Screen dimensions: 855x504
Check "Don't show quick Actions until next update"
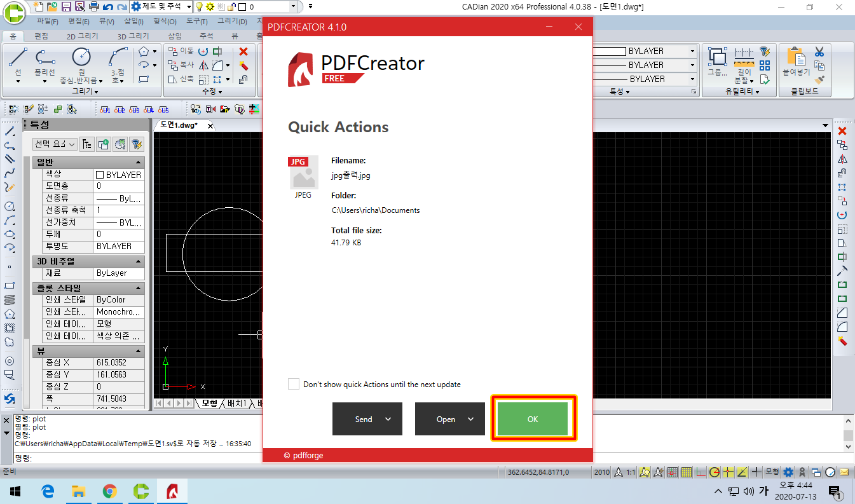pyautogui.click(x=294, y=384)
